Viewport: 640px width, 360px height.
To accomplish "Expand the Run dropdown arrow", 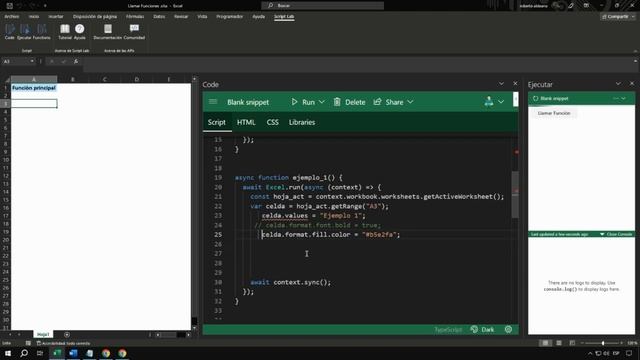I will pos(322,102).
